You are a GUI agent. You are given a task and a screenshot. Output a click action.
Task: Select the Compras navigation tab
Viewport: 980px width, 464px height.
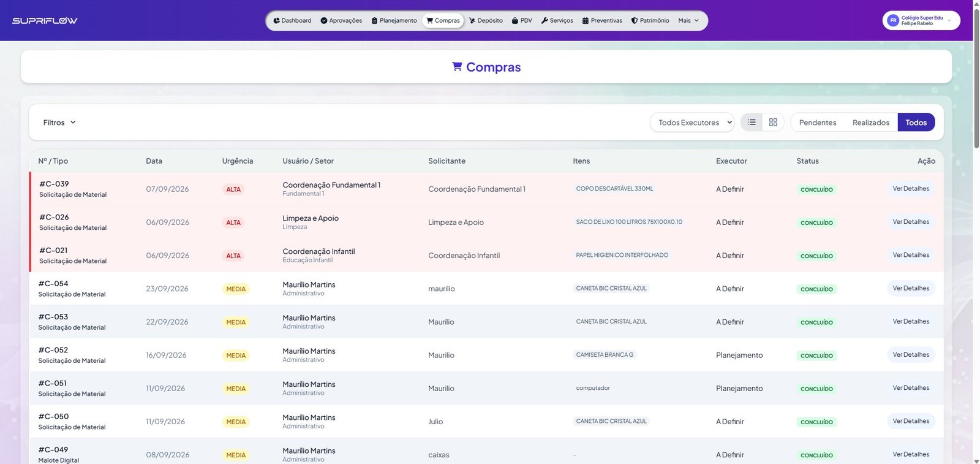pos(443,21)
